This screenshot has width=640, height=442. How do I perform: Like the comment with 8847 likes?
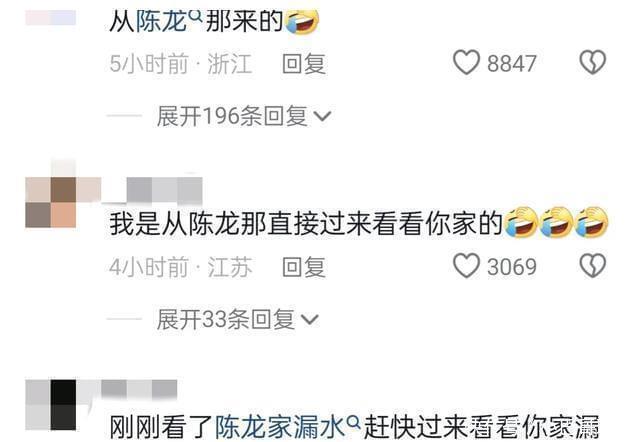pyautogui.click(x=466, y=62)
